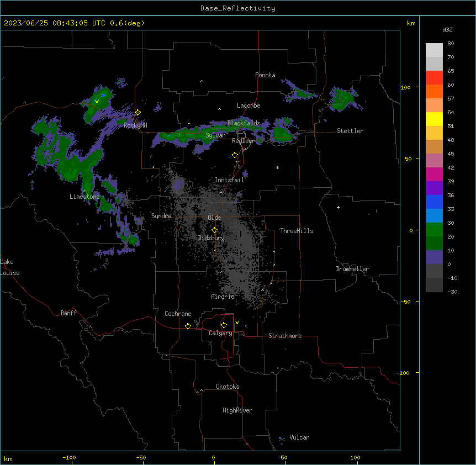The height and width of the screenshot is (465, 476).
Task: Select the Cochrane town label
Action: point(178,314)
